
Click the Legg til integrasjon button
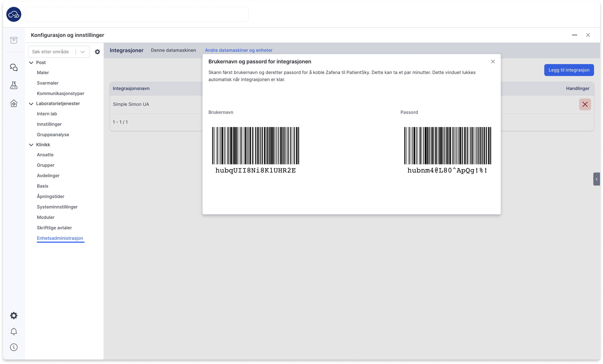coord(569,70)
